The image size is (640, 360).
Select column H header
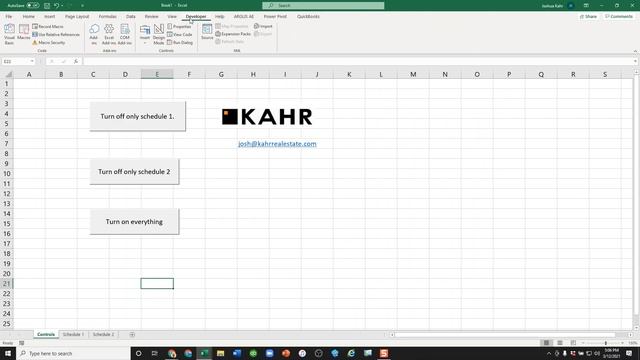pos(253,74)
